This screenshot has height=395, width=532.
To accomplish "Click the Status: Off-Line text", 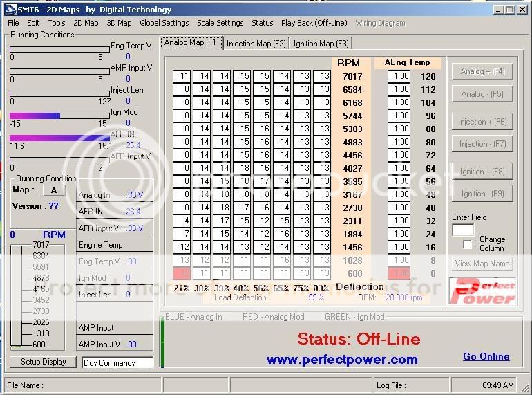I will pos(359,339).
